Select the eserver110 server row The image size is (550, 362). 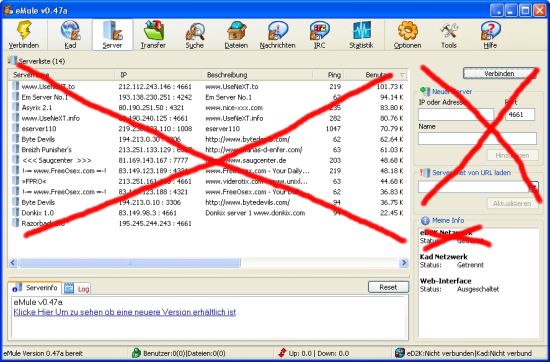(208, 129)
